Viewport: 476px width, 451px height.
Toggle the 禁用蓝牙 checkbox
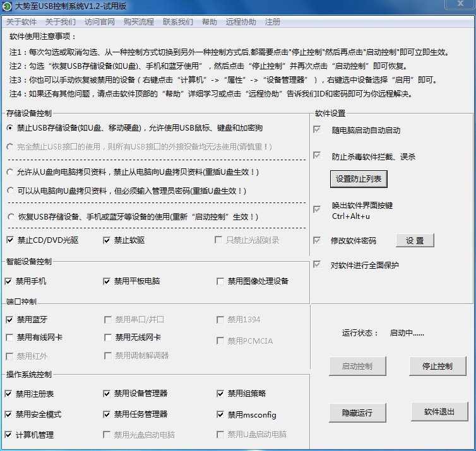pos(9,320)
